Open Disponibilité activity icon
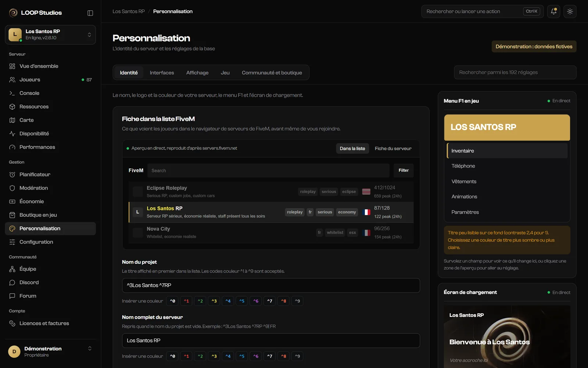 point(12,134)
